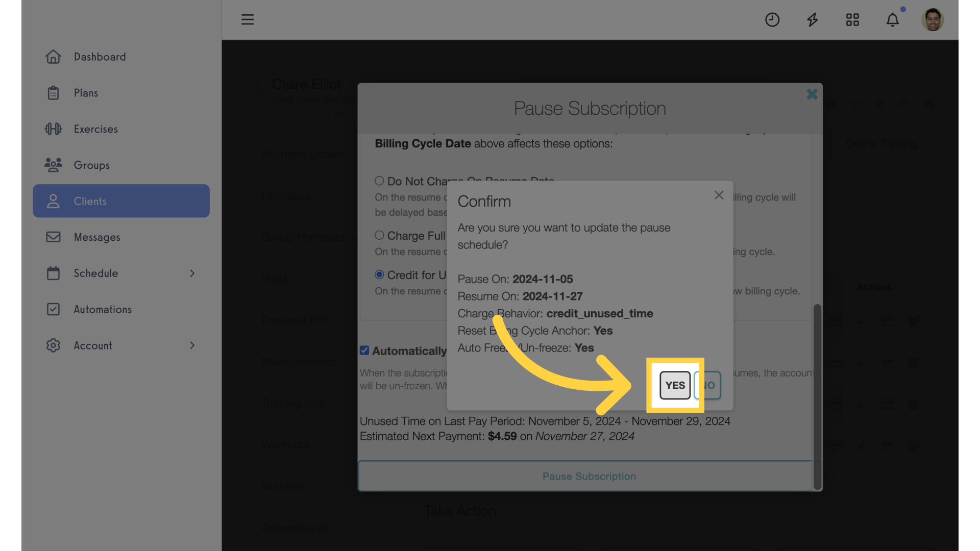Click the apps grid icon in toolbar

click(852, 18)
